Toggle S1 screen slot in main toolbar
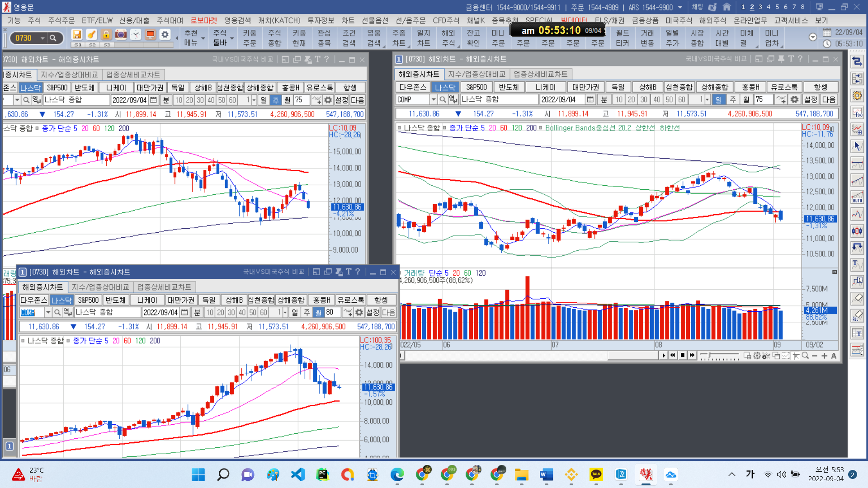The width and height of the screenshot is (868, 488). pyautogui.click(x=78, y=45)
